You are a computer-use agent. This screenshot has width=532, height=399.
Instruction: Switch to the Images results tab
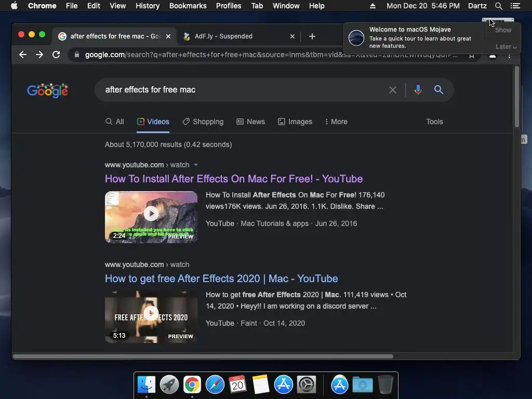295,122
